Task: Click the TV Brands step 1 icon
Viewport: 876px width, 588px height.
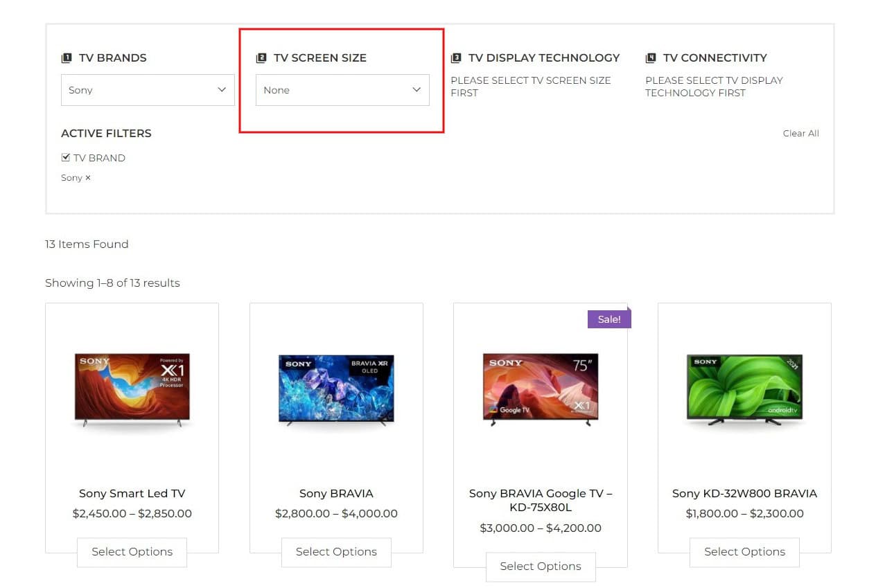Action: (67, 58)
